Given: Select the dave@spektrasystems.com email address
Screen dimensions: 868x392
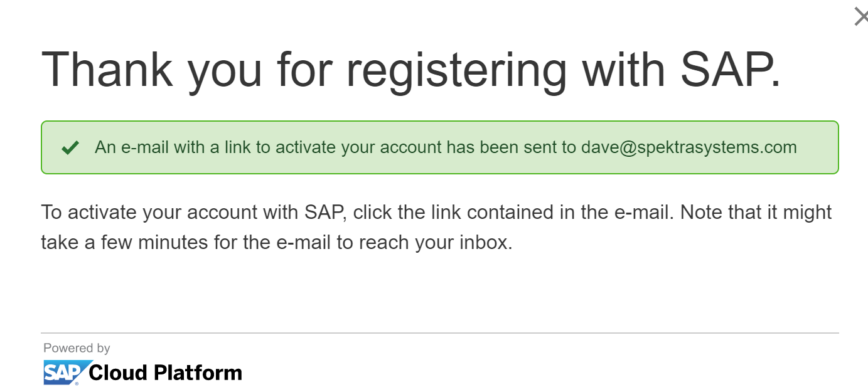Looking at the screenshot, I should 689,148.
